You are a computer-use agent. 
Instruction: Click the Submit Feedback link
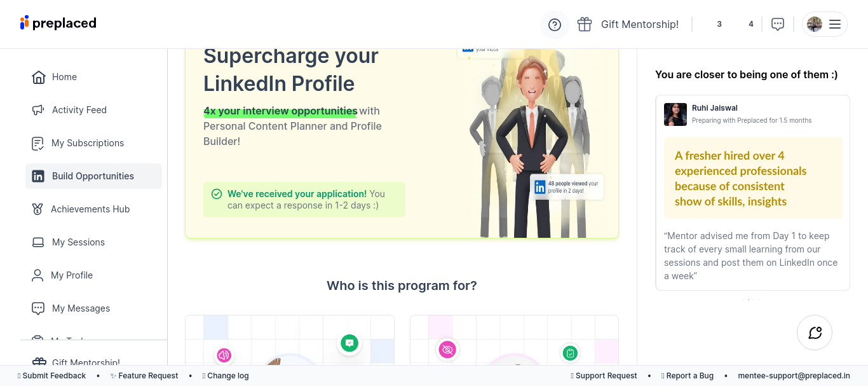click(x=54, y=376)
